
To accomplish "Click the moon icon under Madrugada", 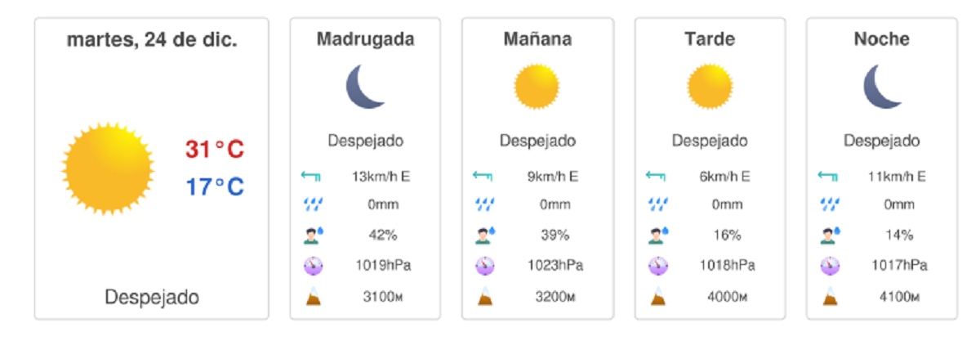I will (x=364, y=86).
